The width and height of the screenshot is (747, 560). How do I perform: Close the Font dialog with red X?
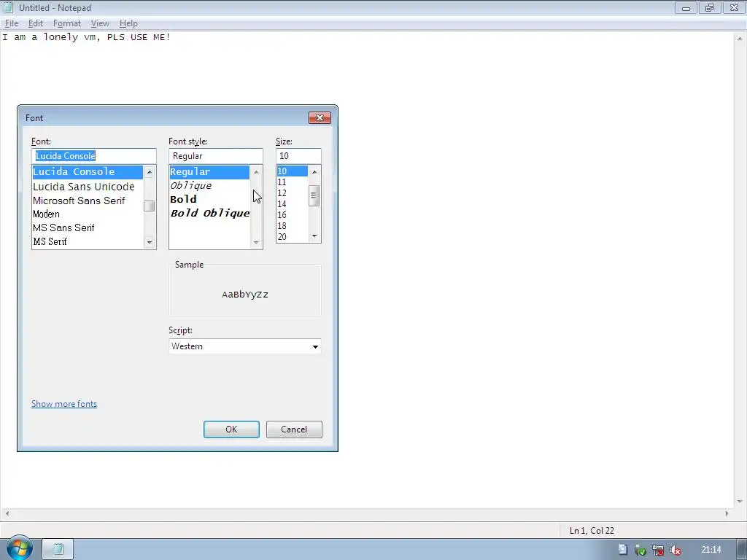[320, 117]
